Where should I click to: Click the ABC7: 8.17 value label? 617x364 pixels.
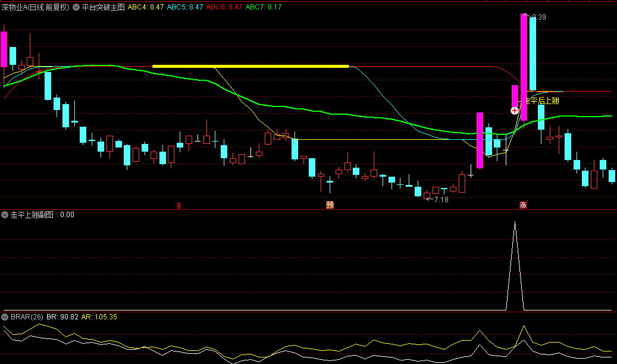point(264,7)
